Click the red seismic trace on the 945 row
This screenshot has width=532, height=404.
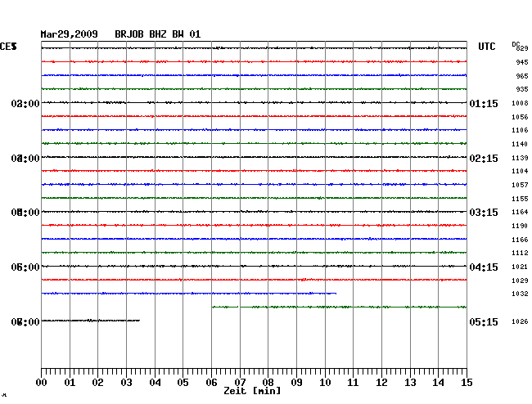254,61
